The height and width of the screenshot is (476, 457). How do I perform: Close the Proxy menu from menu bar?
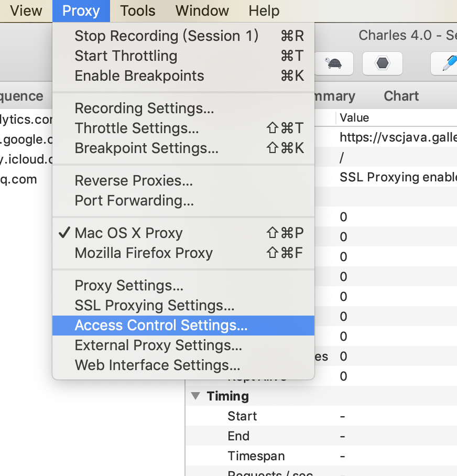click(x=81, y=11)
